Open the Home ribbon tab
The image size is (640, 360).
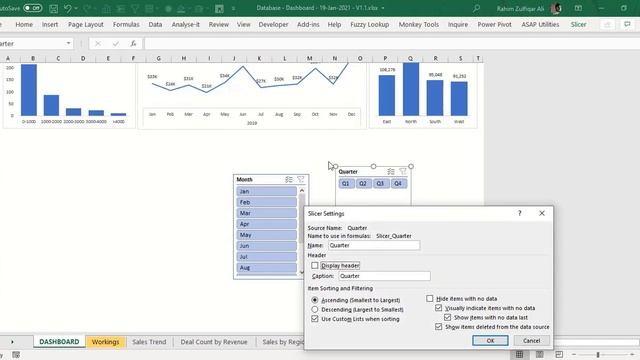tap(24, 24)
